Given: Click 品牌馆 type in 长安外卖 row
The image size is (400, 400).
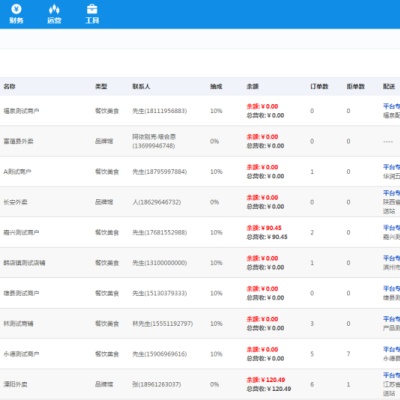Looking at the screenshot, I should (x=104, y=202).
